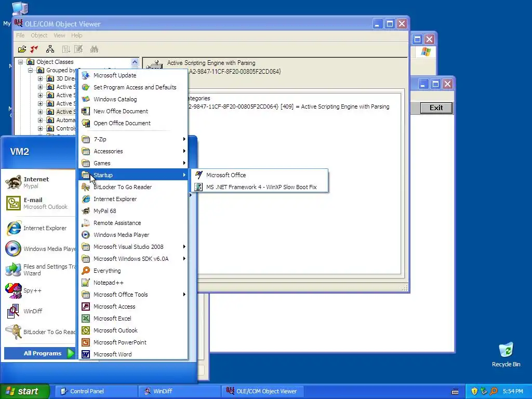Open Remote Assistance
Viewport: 532px width, 399px height.
pyautogui.click(x=133, y=222)
